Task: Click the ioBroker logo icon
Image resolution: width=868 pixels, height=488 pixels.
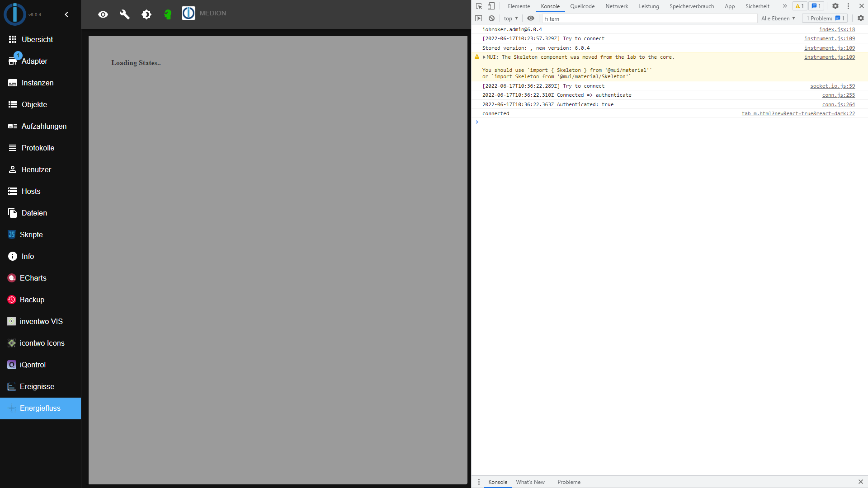Action: pos(15,14)
